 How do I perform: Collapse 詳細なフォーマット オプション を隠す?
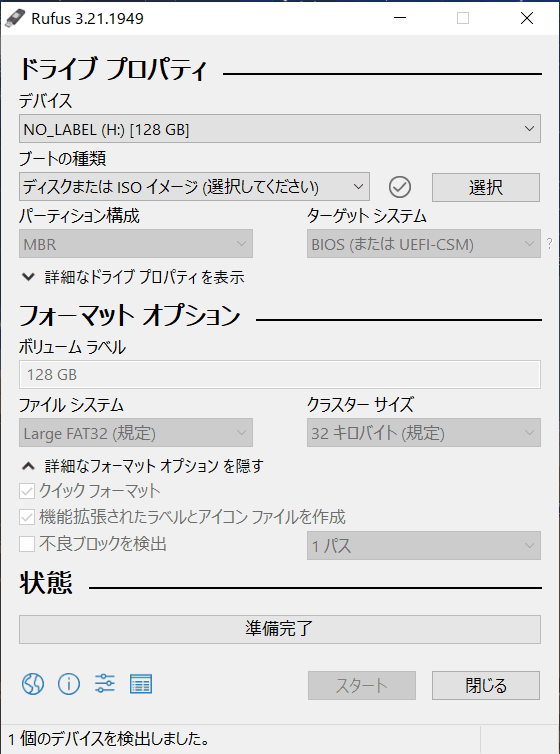click(142, 466)
